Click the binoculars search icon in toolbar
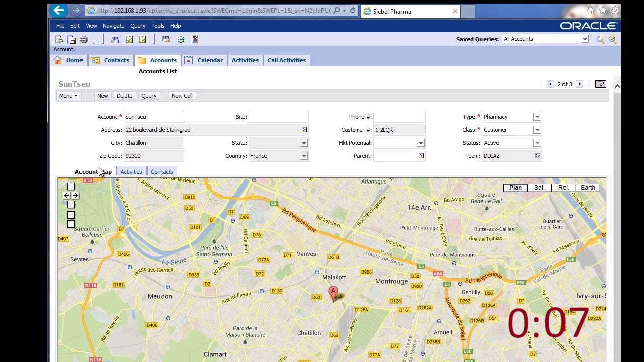Viewport: 644px width, 362px height. (x=115, y=39)
